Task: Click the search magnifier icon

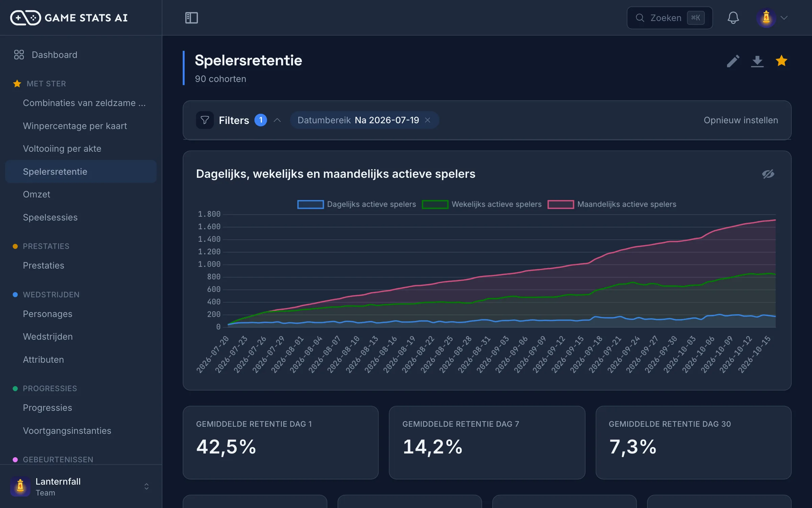Action: click(640, 18)
